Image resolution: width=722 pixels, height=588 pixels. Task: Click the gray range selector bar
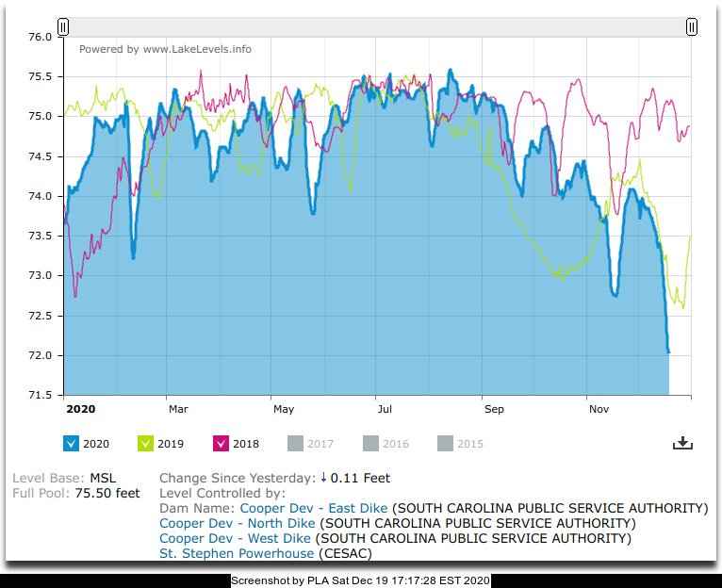click(377, 27)
